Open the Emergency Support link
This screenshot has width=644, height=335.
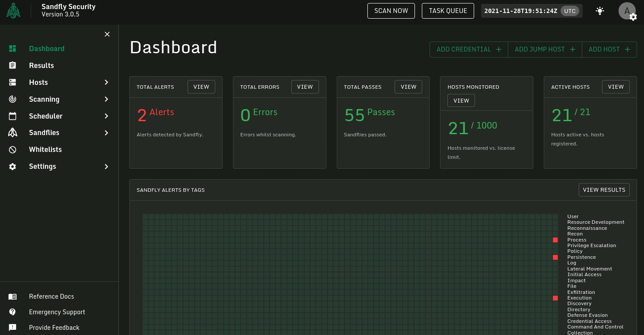[57, 312]
